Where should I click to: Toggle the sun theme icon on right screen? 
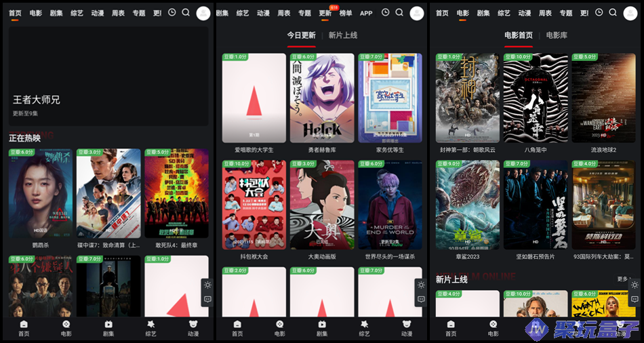(635, 285)
